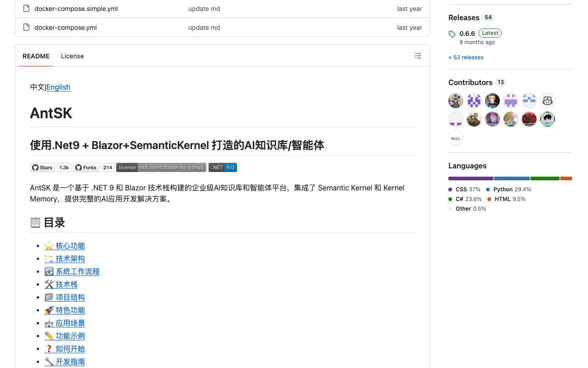Switch README language to English
This screenshot has height=368, width=588.
click(58, 87)
